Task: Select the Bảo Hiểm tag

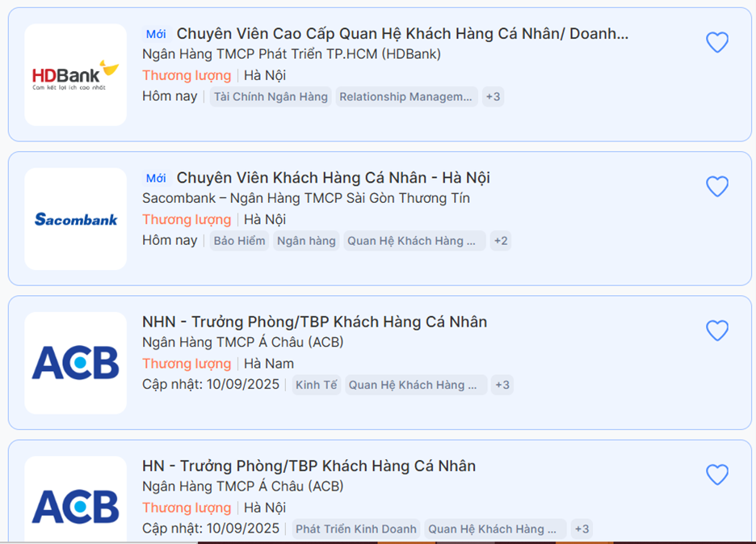Action: point(239,241)
